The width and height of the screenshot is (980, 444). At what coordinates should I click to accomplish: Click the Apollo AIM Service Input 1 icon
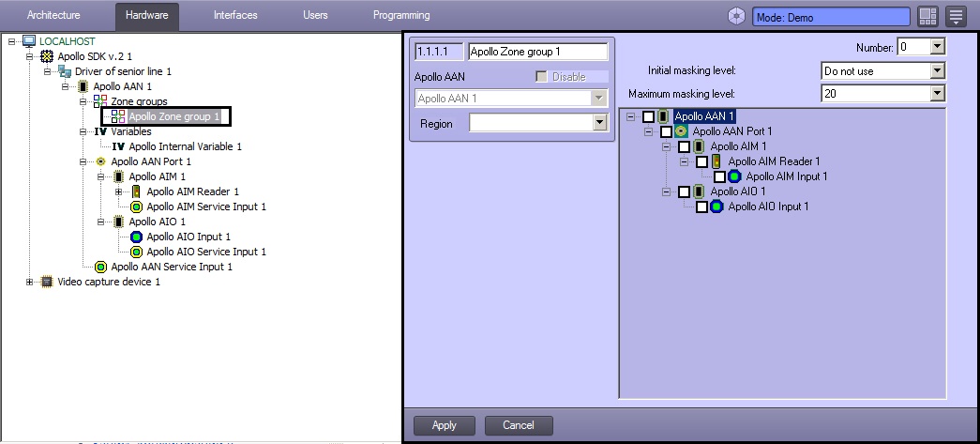136,207
